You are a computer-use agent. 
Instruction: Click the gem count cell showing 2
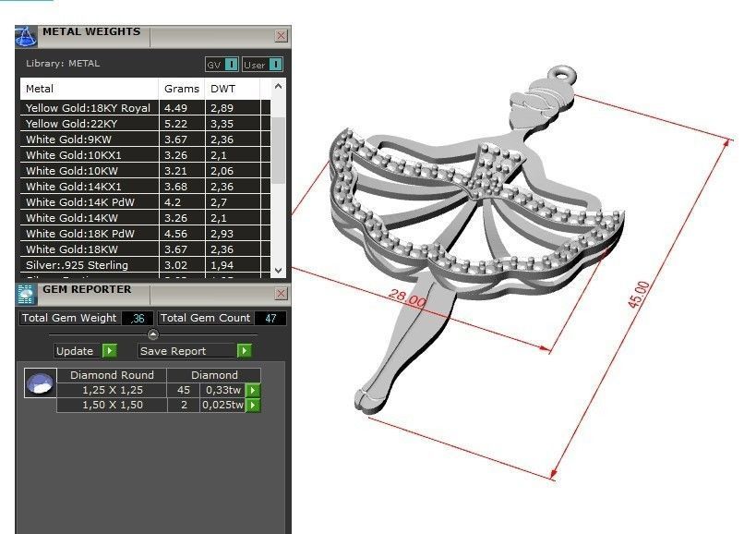coord(183,405)
